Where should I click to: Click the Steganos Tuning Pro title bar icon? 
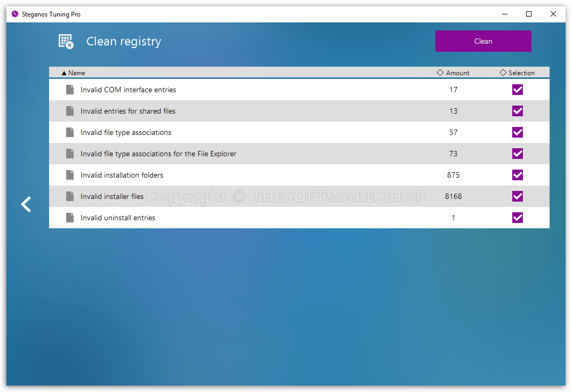[15, 14]
